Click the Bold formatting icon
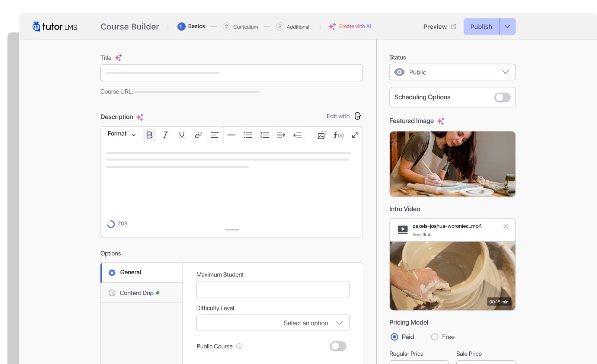The image size is (597, 364). (149, 135)
